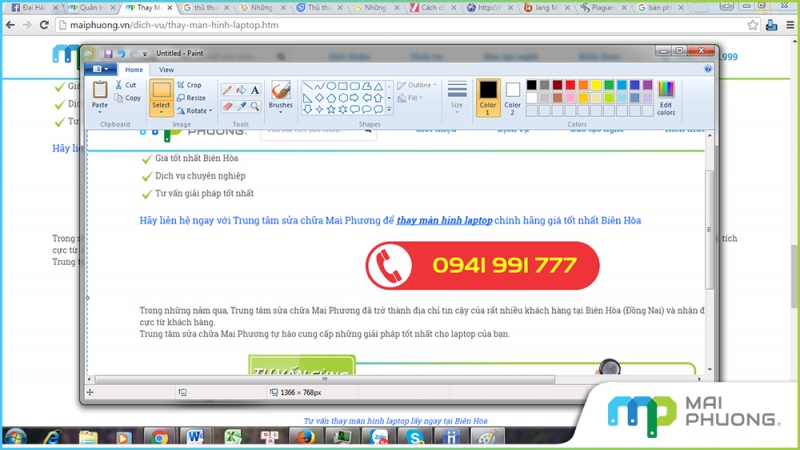Open the Customize Quick Access Toolbar arrow

pos(145,54)
